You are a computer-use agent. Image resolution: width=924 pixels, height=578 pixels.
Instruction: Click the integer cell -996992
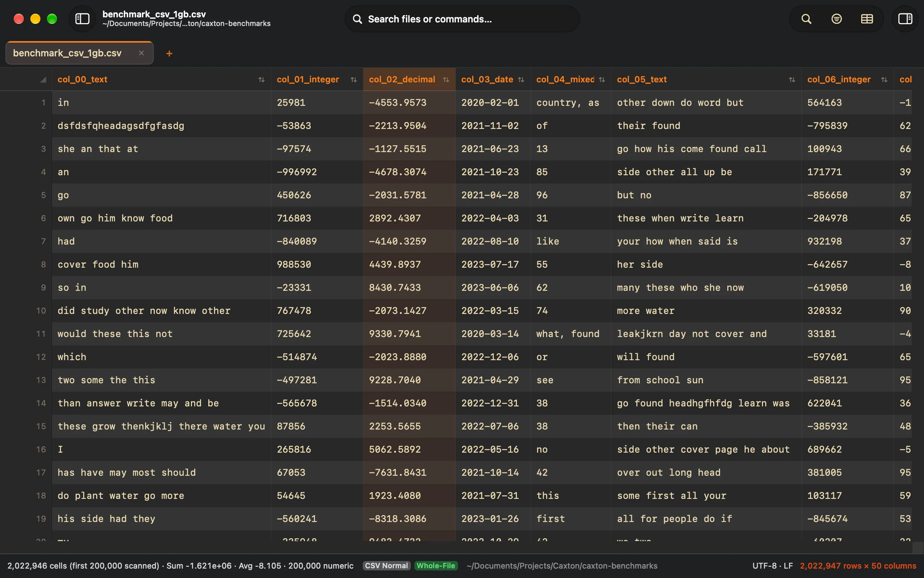[x=317, y=172]
